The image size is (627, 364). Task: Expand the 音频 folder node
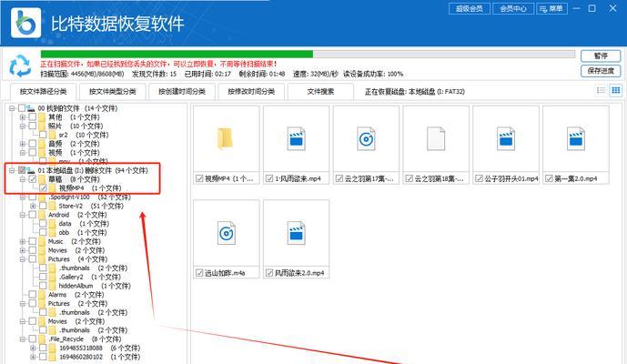pyautogui.click(x=23, y=144)
